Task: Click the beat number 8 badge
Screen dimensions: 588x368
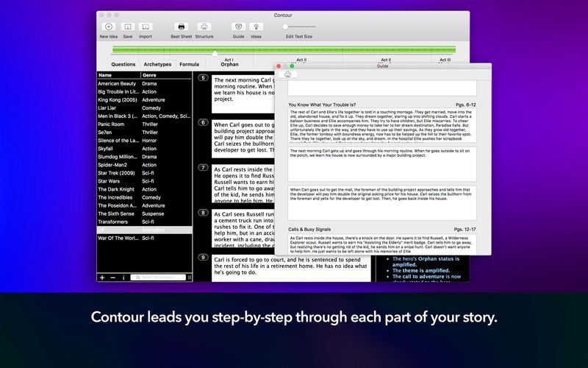Action: (203, 213)
